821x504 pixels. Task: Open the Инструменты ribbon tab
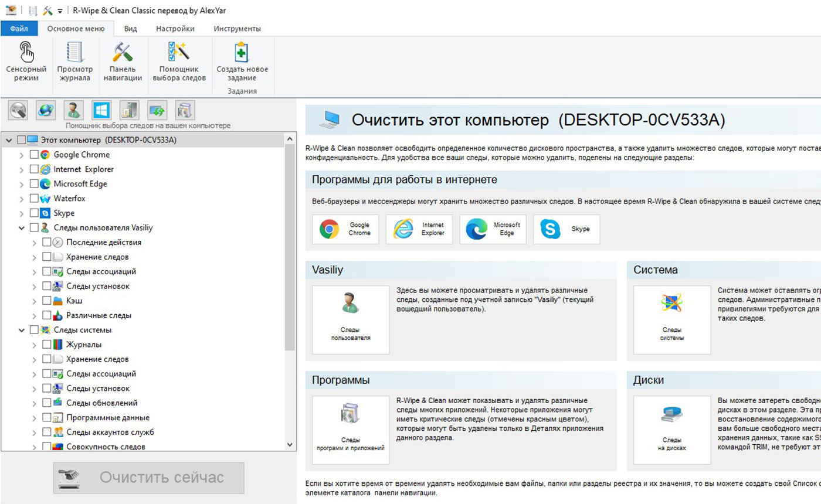coord(237,29)
